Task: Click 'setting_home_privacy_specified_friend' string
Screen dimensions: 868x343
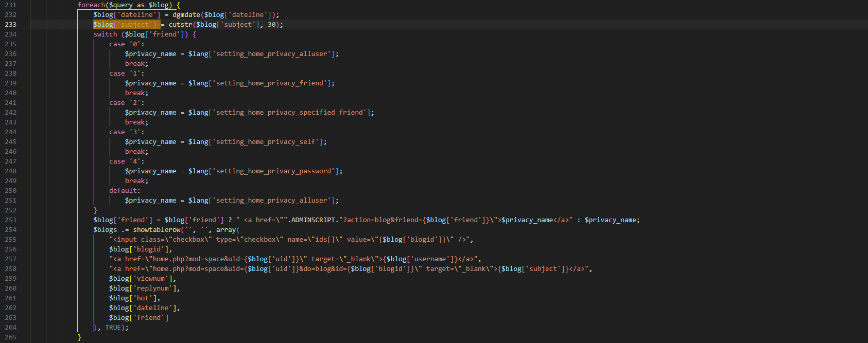Action: tap(289, 113)
